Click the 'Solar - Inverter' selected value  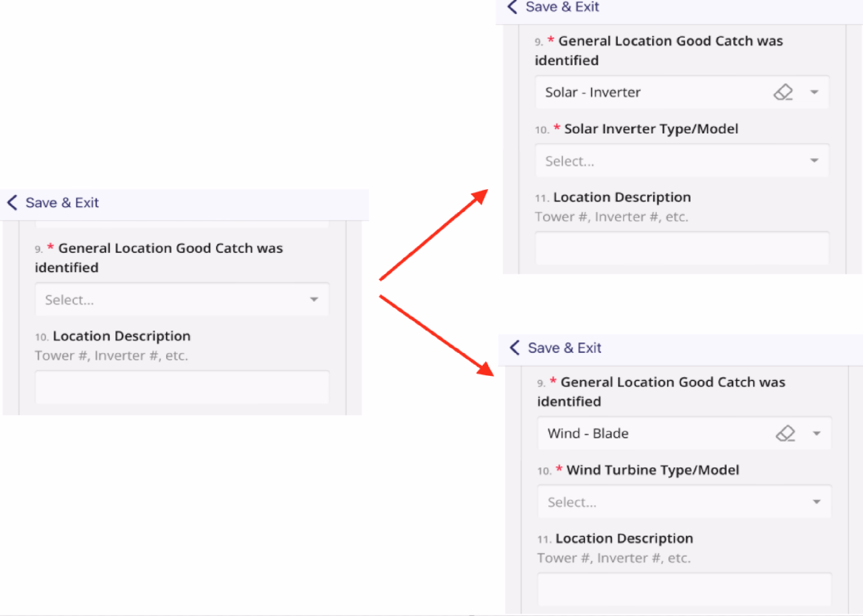[x=593, y=92]
